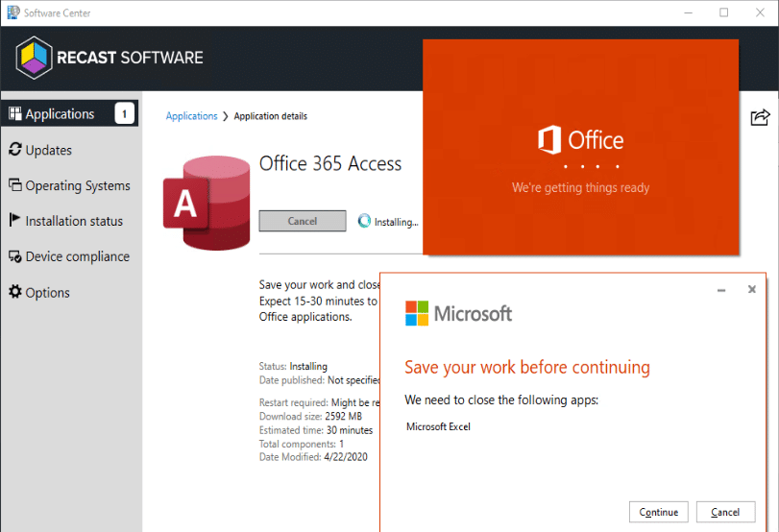
Task: Open the Applications section in sidebar
Action: [x=60, y=114]
